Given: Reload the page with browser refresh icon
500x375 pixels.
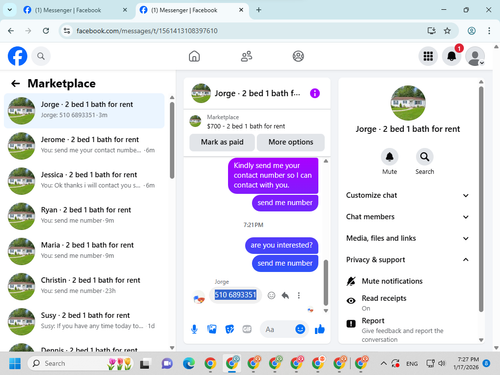Looking at the screenshot, I should pos(46,31).
